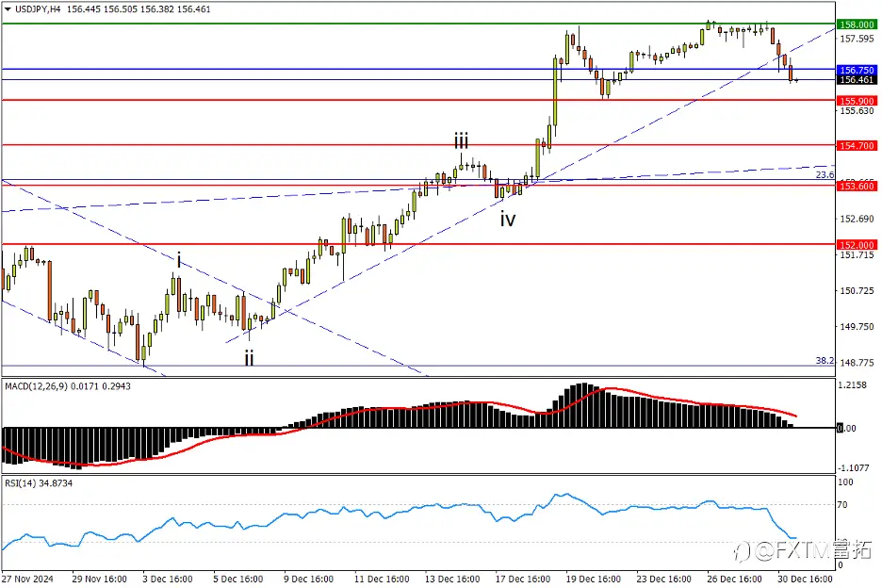This screenshot has height=588, width=882.
Task: Click the OHLC values 156.445 156.505 156.382 156.461
Action: click(x=139, y=9)
